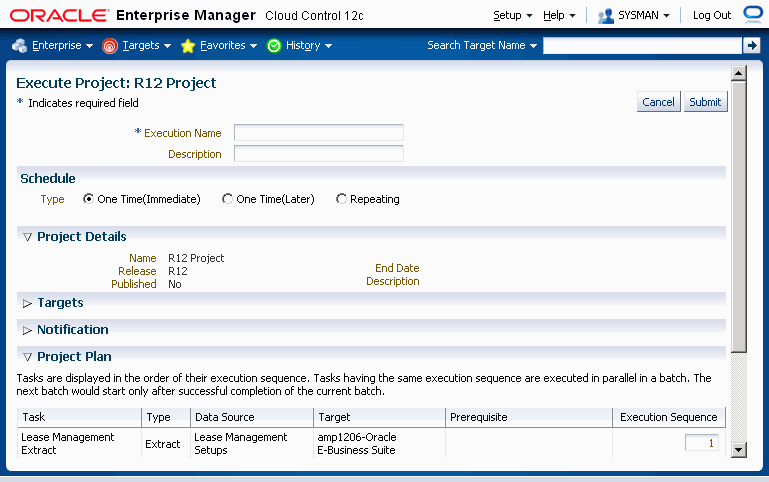
Task: Click the History clock icon
Action: [274, 46]
